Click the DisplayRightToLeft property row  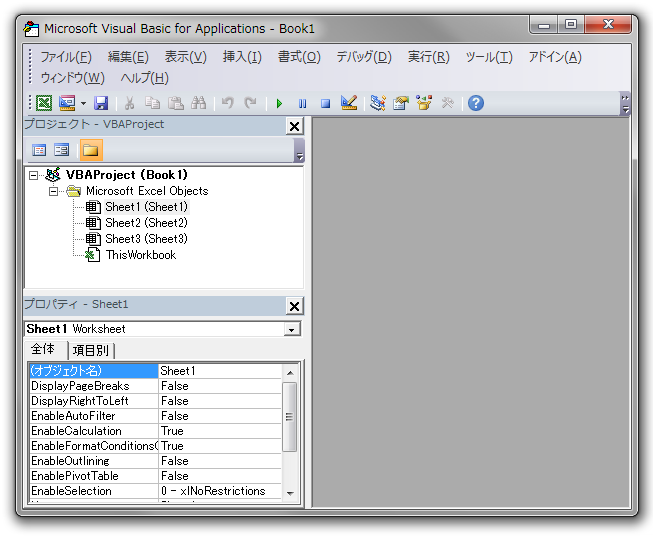click(x=156, y=401)
